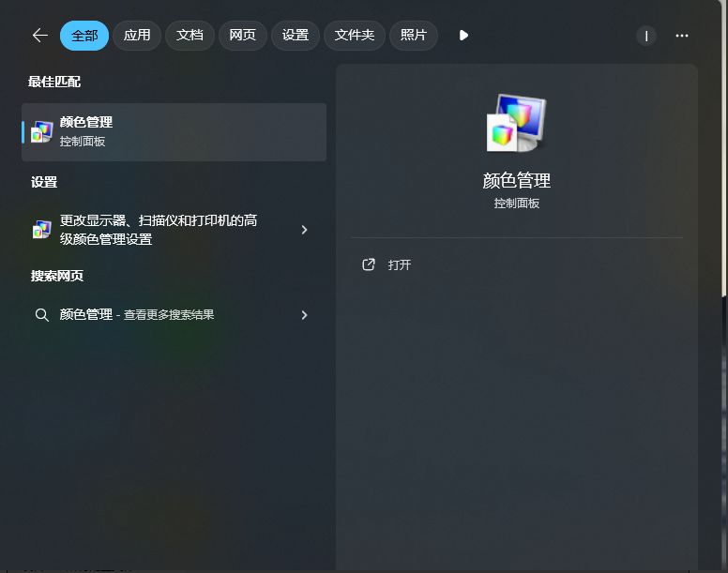Switch to the 应用 filter tab
Viewport: 728px width, 573px height.
click(x=137, y=36)
